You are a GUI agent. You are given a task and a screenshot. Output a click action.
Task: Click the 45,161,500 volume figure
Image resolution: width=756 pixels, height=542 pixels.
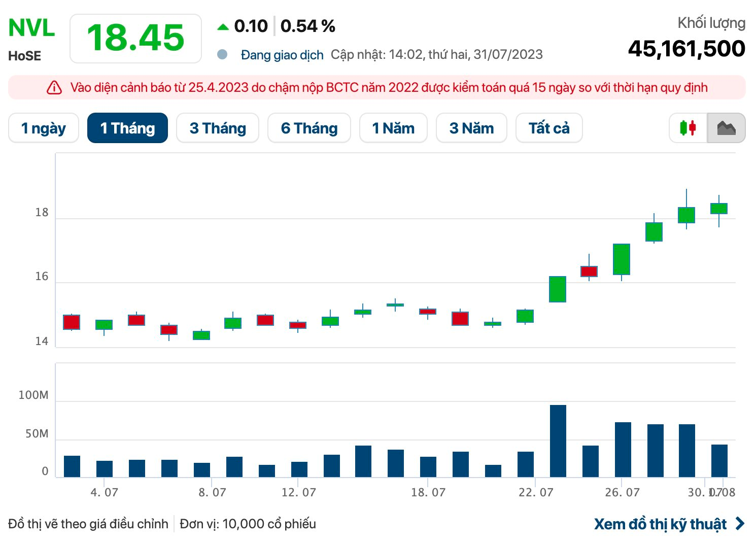click(686, 49)
